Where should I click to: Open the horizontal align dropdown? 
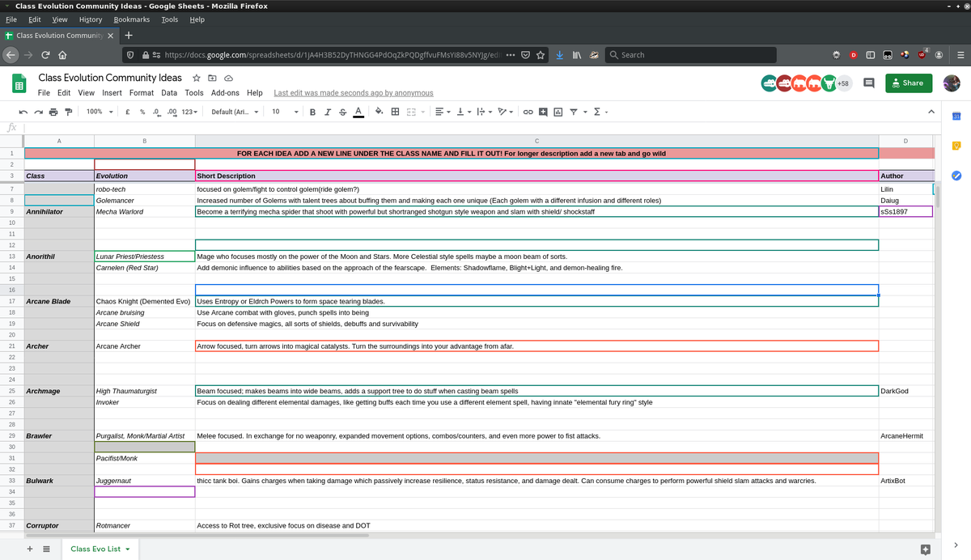[442, 112]
